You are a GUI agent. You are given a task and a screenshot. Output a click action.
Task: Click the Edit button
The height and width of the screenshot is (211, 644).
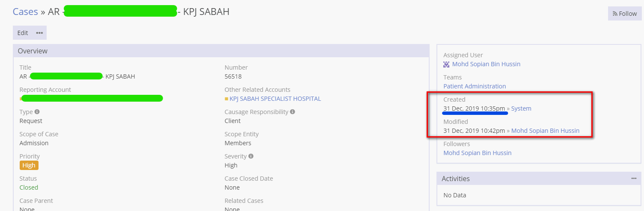pyautogui.click(x=23, y=33)
